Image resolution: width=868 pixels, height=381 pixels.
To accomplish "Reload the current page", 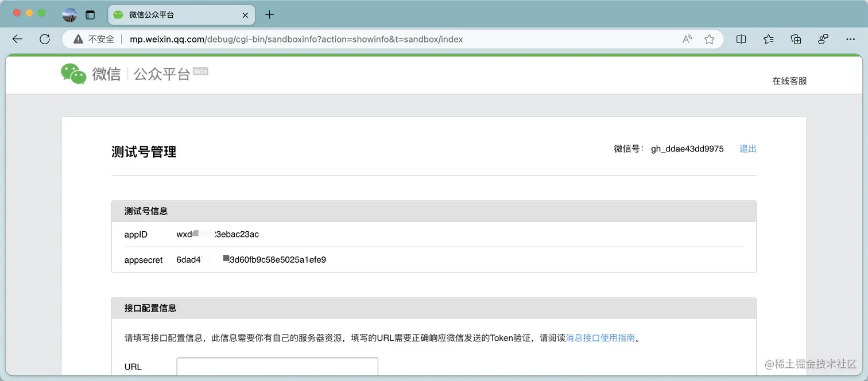I will 45,39.
